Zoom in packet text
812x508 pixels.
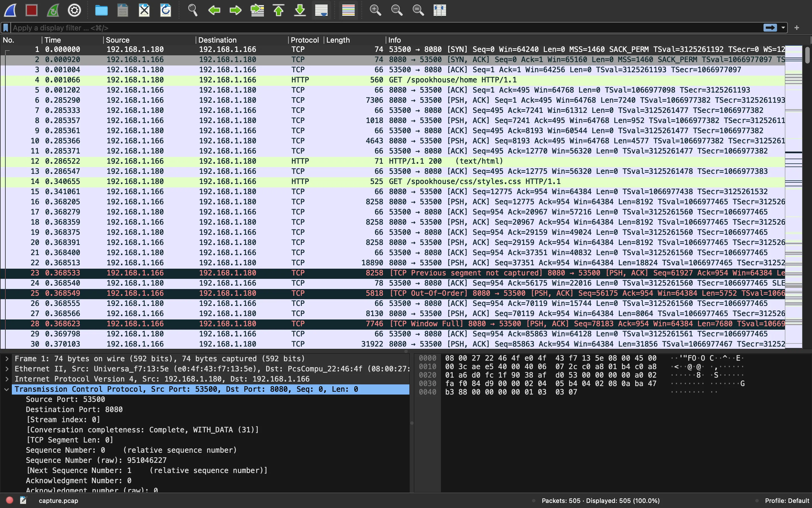pos(375,10)
